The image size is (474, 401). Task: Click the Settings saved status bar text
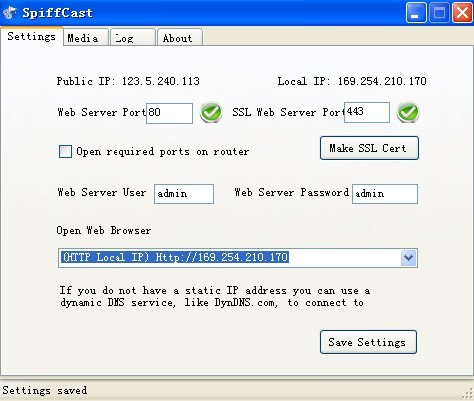45,390
